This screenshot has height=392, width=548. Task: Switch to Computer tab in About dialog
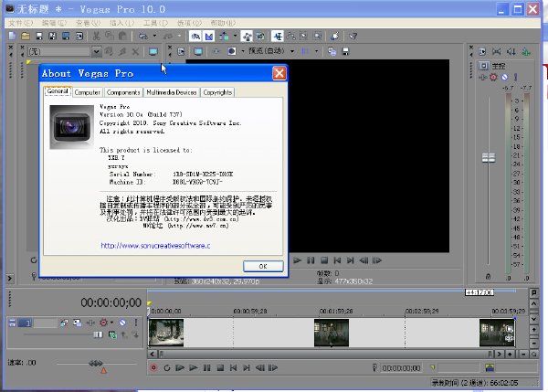pos(88,92)
